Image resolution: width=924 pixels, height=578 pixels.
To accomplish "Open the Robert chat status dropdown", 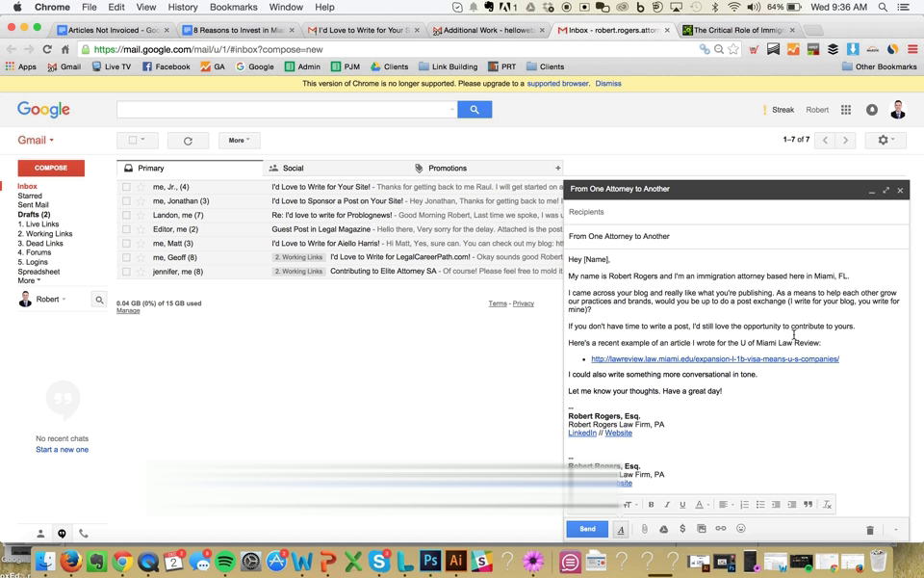I will point(51,299).
